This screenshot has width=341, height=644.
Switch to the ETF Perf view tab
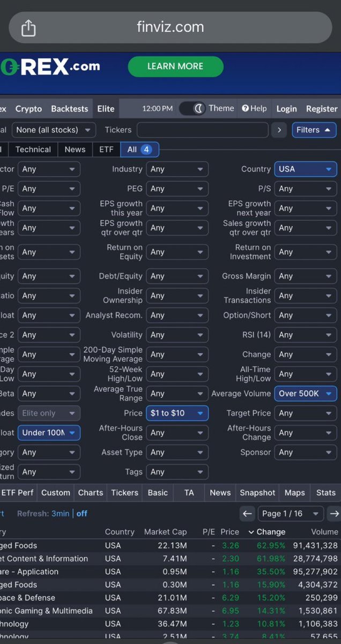17,493
